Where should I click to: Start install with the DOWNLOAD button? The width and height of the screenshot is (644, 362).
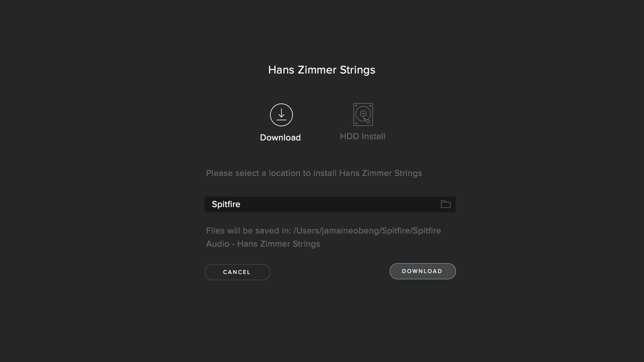coord(422,271)
